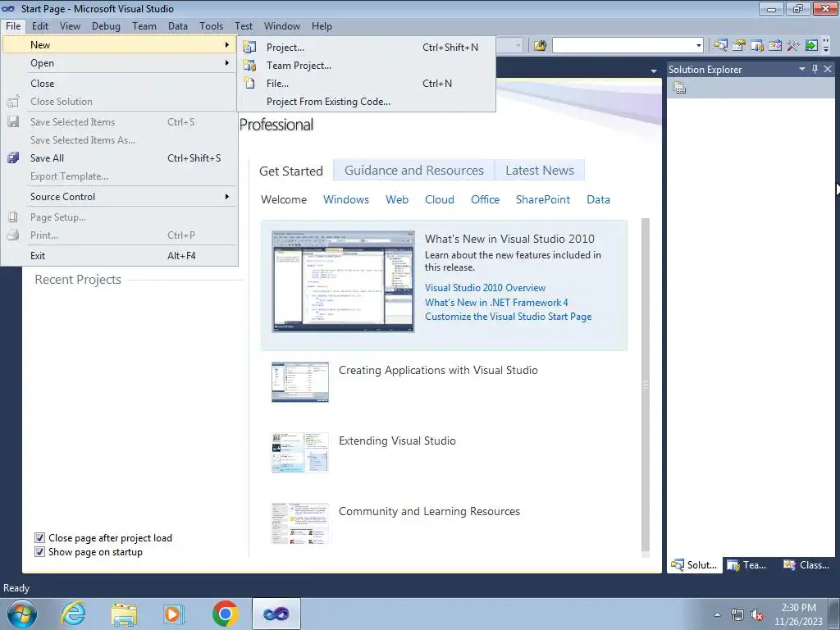Screen dimensions: 840x630
Task: Open the Windows Start button
Action: coord(22,614)
